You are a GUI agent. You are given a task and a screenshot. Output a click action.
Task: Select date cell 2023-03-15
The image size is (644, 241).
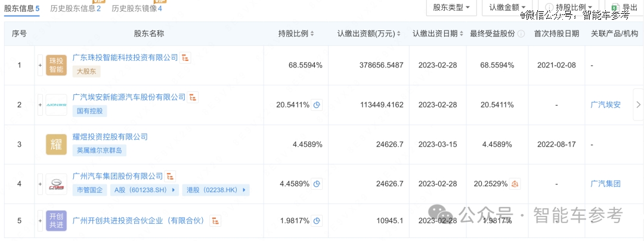click(x=438, y=144)
